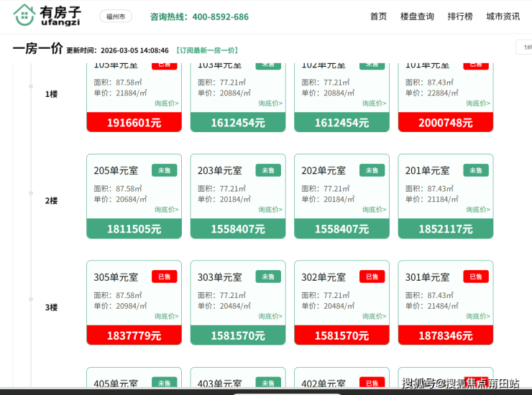Open the 福州市 city selector
Viewport: 532px width, 395px height.
(115, 17)
